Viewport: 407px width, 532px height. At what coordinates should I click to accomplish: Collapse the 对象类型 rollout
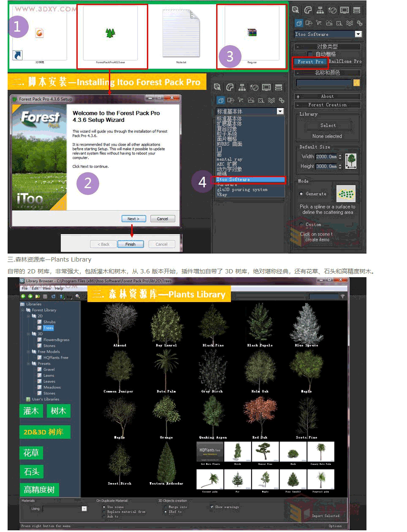(x=327, y=46)
